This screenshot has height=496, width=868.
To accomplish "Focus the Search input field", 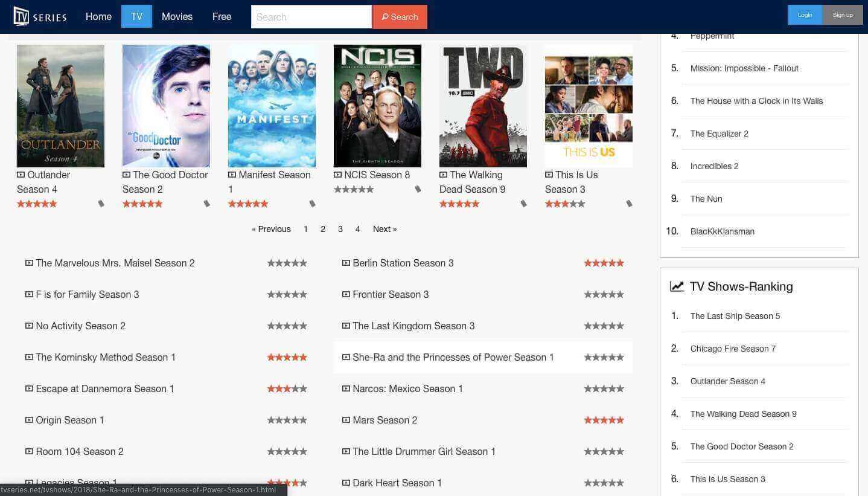I will pos(311,17).
